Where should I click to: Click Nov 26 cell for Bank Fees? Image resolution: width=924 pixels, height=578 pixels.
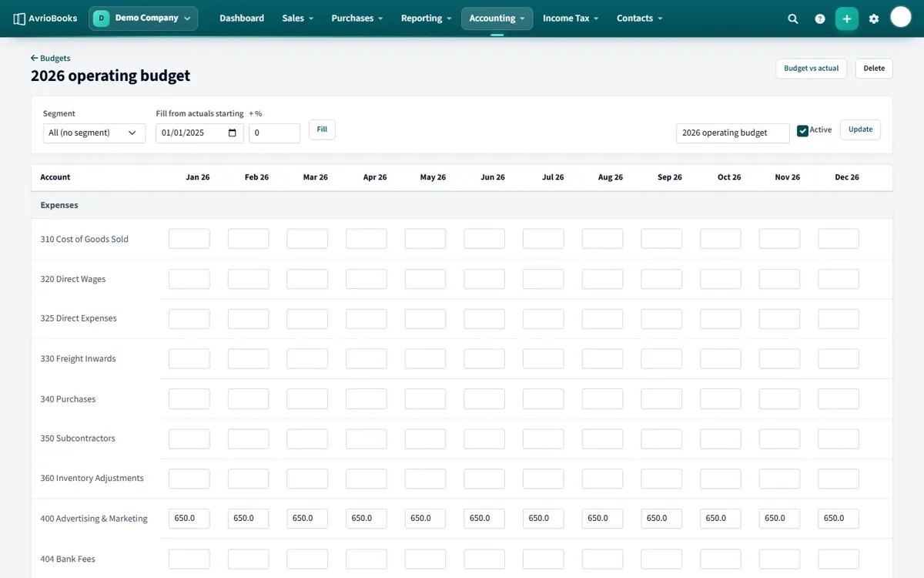pyautogui.click(x=779, y=559)
